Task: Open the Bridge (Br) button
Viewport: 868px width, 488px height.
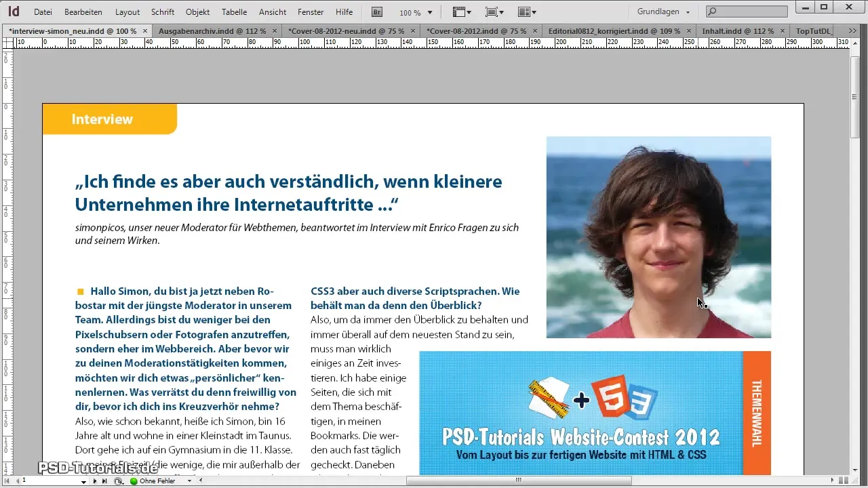Action: pyautogui.click(x=376, y=12)
